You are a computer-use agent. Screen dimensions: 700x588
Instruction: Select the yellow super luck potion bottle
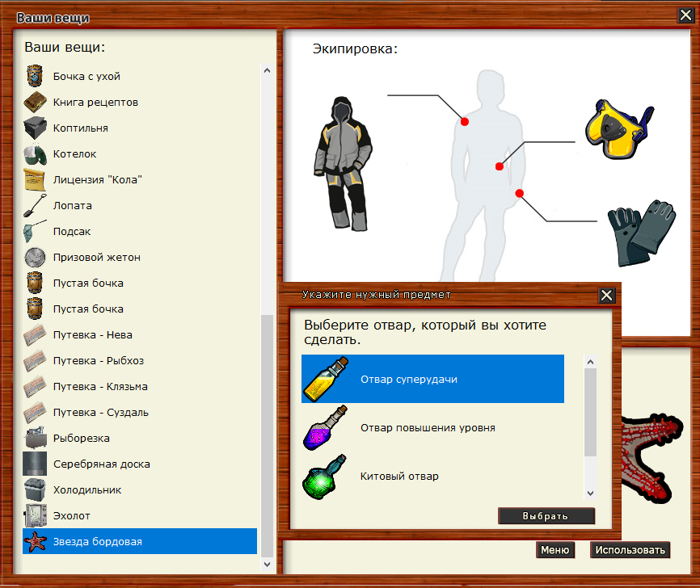click(x=324, y=380)
